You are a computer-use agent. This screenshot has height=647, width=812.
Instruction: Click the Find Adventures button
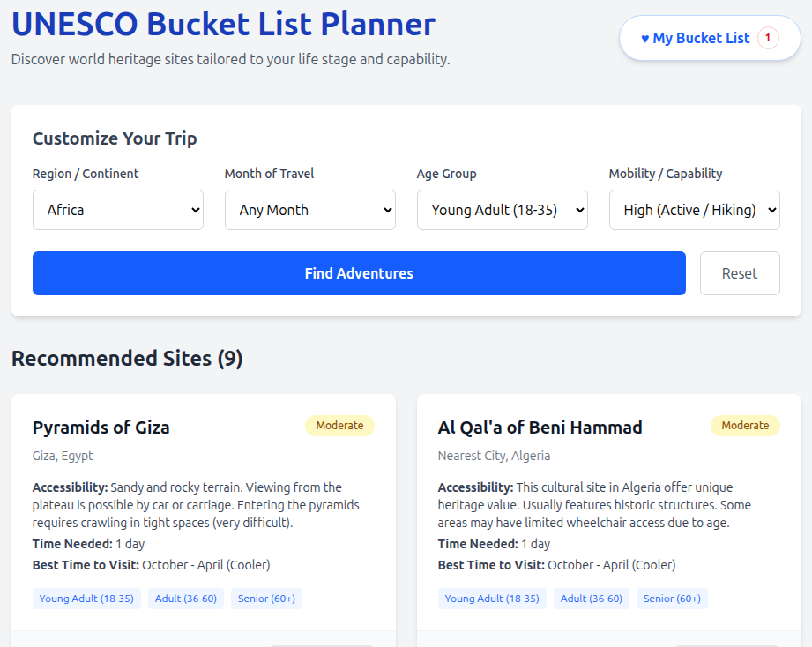[359, 273]
